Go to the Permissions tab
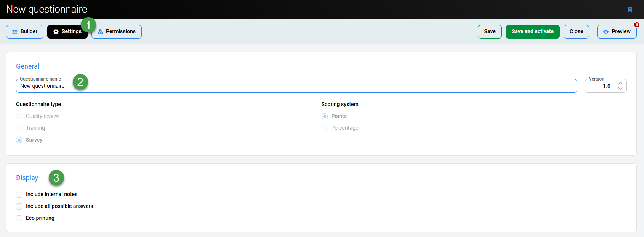 117,32
